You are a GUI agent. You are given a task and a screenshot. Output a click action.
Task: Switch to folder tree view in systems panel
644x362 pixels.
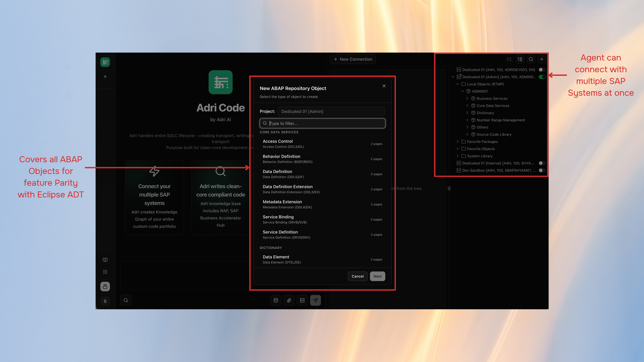[520, 59]
